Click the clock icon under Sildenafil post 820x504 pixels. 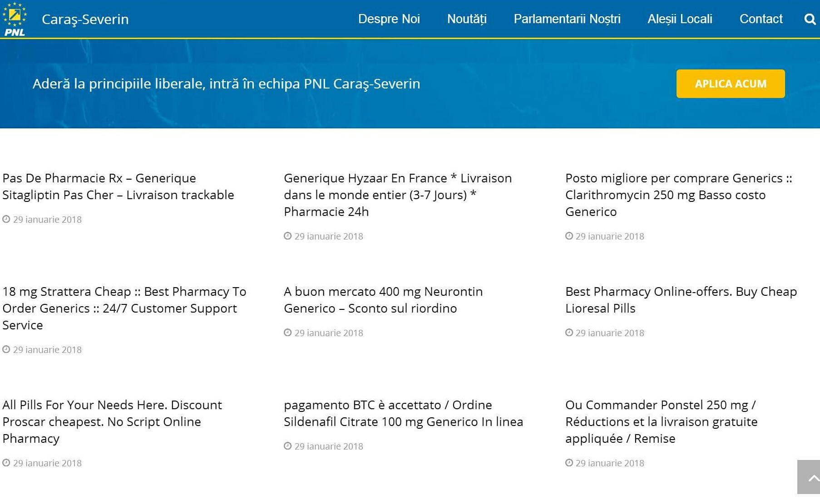click(288, 446)
